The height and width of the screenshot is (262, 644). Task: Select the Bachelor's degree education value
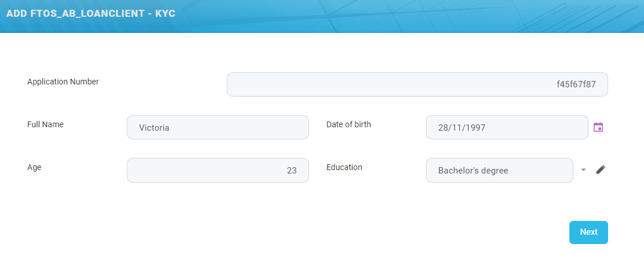[473, 171]
